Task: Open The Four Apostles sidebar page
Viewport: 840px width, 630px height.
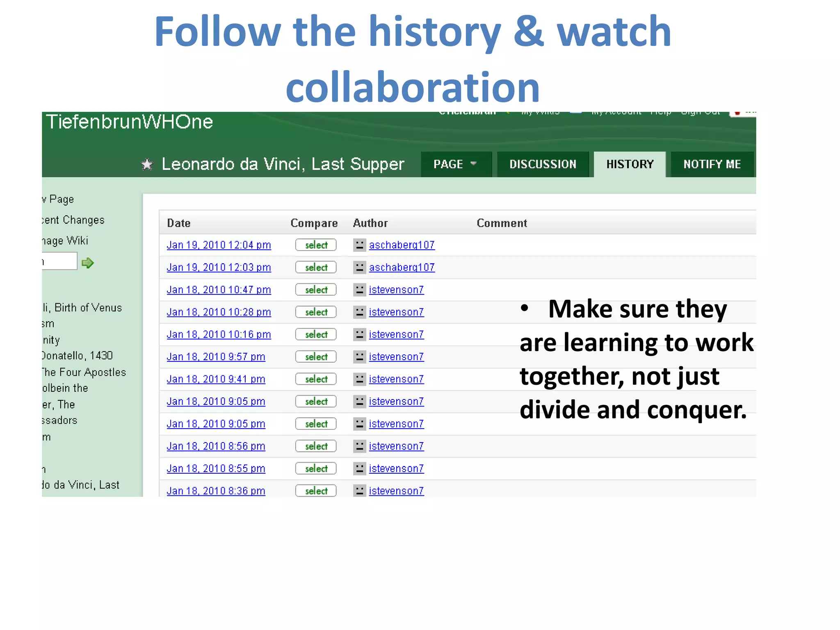Action: click(84, 372)
